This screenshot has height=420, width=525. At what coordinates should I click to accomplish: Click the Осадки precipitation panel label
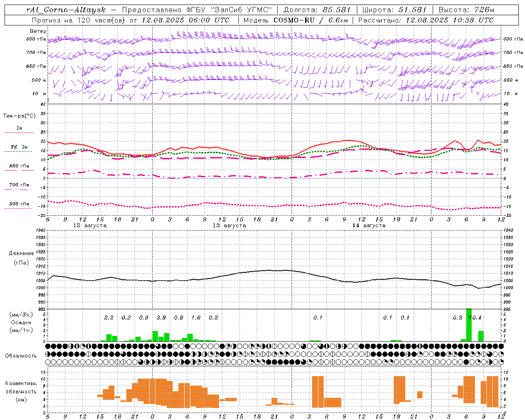(x=21, y=322)
